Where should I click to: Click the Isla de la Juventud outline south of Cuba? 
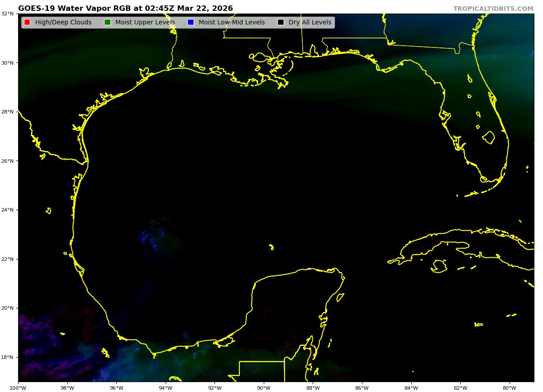coord(439,266)
